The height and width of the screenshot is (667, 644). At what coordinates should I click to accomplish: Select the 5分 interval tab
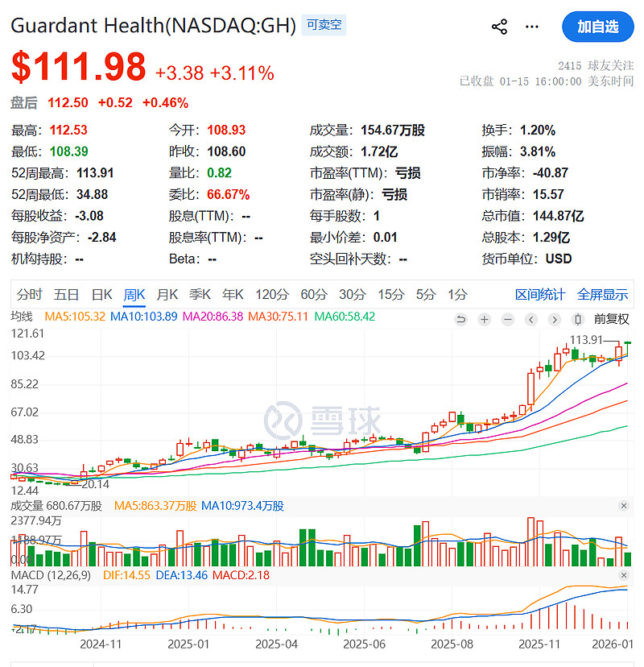point(426,294)
